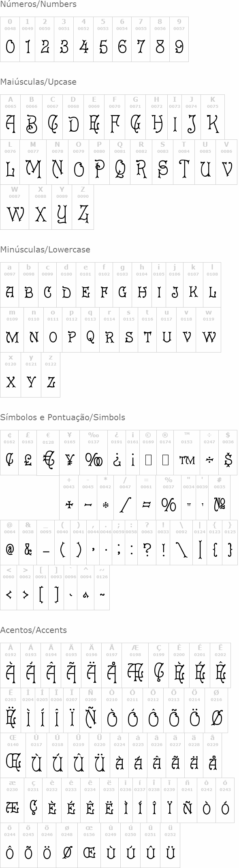Click the u diaeresis glyph cell 0252
Viewport: 239px width, 868px height.
pos(170,845)
